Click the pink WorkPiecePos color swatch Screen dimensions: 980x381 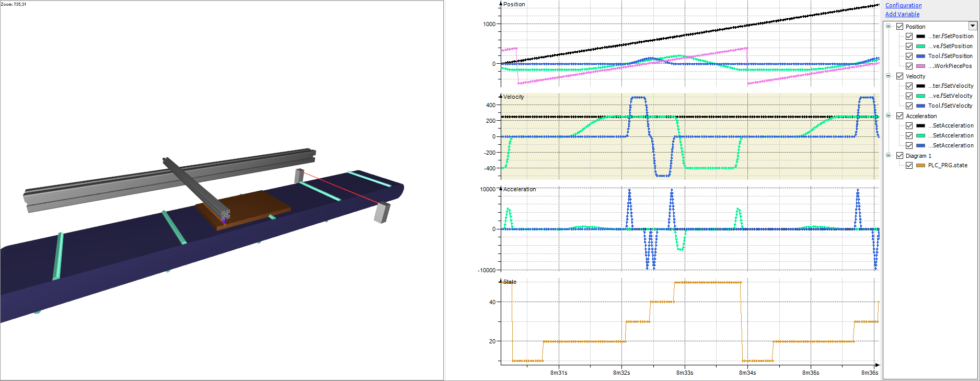(x=920, y=66)
